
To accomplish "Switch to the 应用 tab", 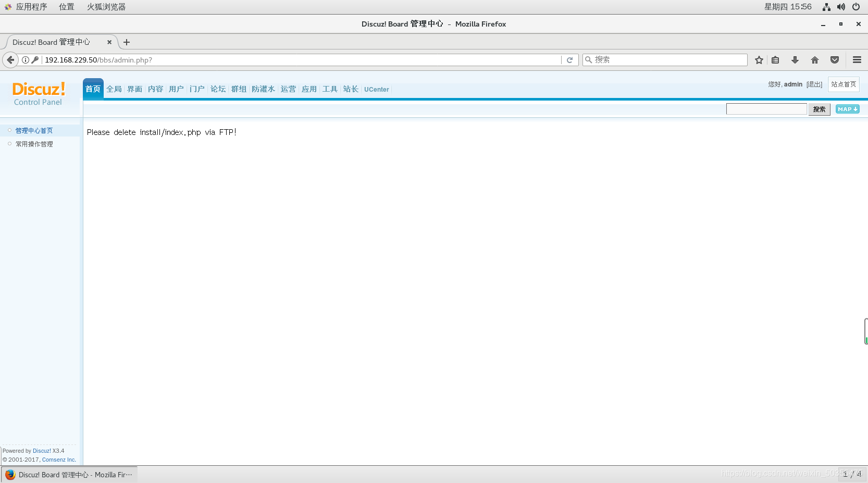I will click(x=309, y=89).
